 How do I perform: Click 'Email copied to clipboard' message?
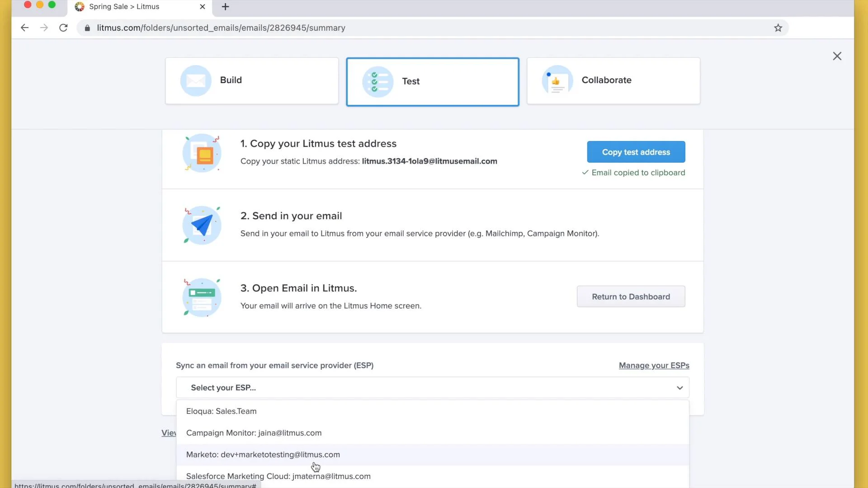[633, 173]
